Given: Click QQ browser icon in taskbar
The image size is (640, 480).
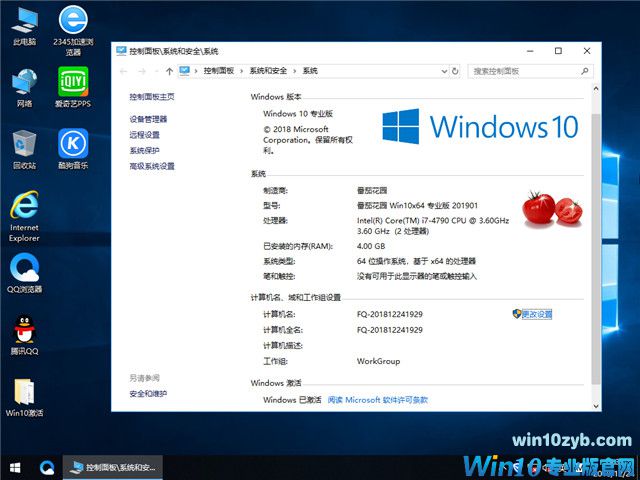Looking at the screenshot, I should (47, 468).
